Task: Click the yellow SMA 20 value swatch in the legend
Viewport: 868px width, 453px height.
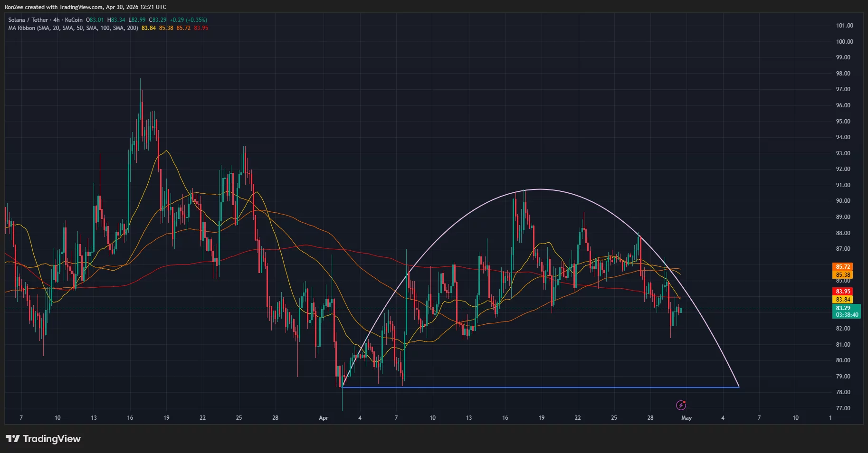Action: coord(148,28)
